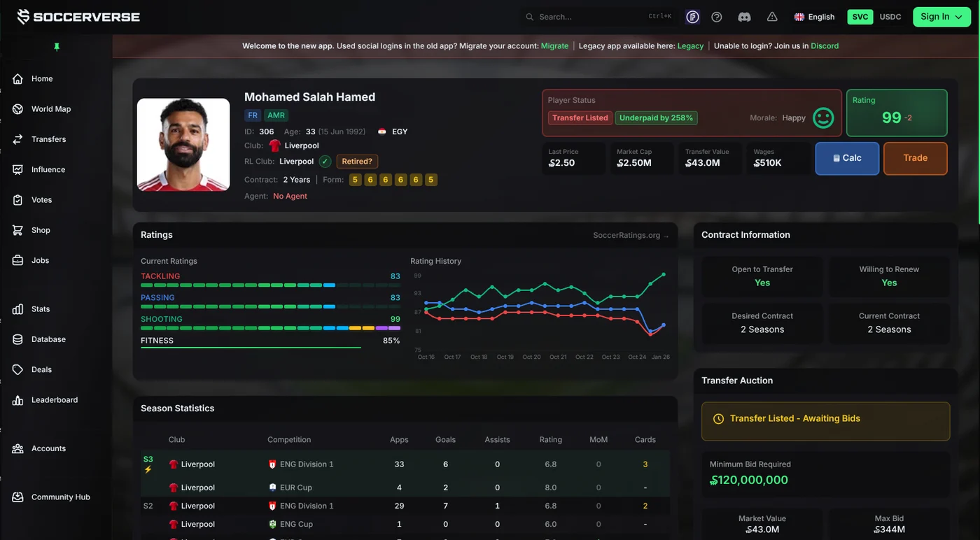Click the Transfer Listed clock icon

pos(718,419)
